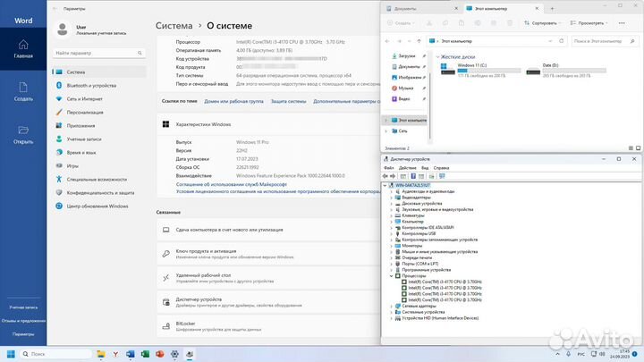
Task: Open Центр обновления Windows settings
Action: click(x=99, y=206)
